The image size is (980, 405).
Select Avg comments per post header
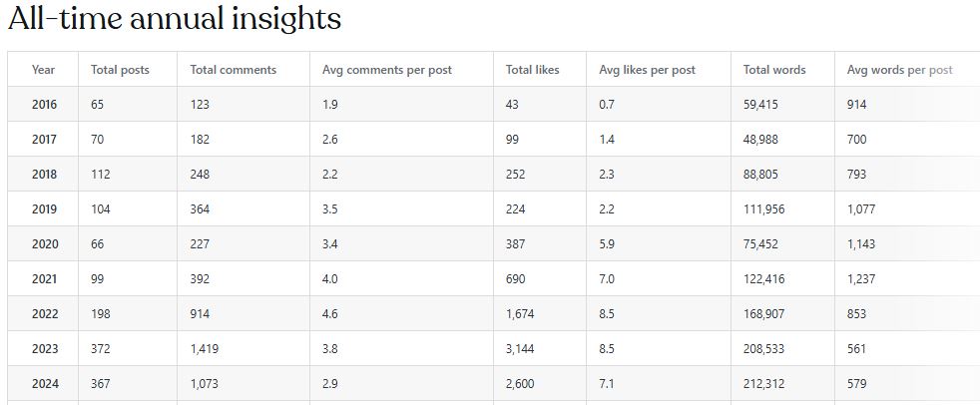pos(387,70)
